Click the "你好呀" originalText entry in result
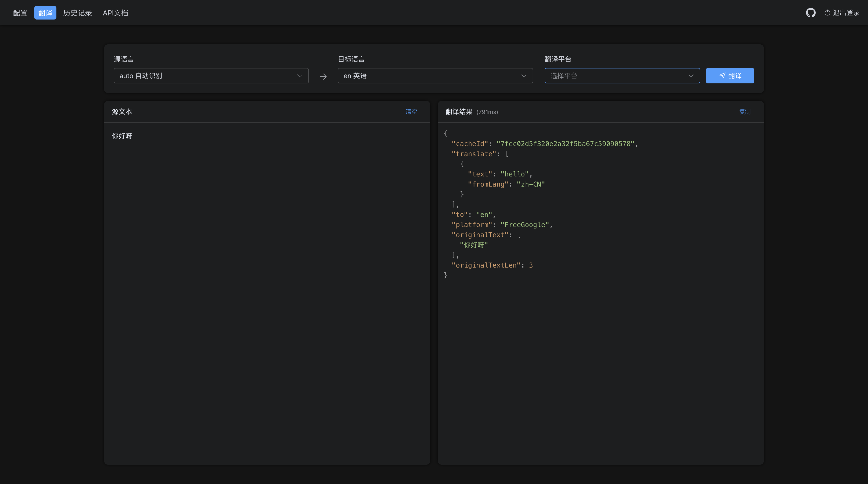This screenshot has height=484, width=868. point(474,245)
